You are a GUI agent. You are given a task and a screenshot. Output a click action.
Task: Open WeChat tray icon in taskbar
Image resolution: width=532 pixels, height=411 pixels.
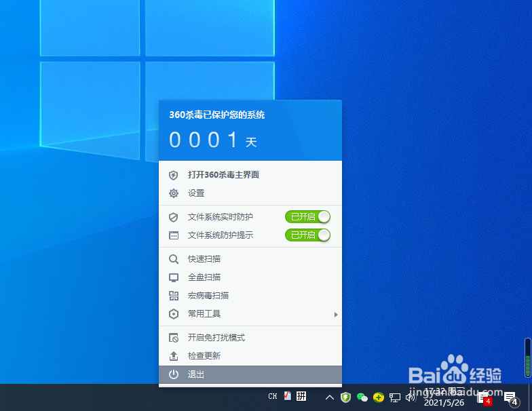point(362,397)
